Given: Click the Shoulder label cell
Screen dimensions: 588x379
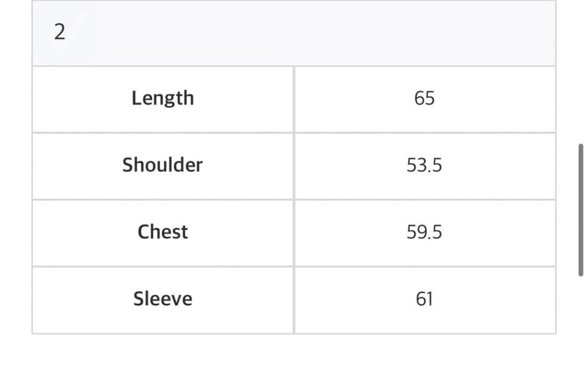Looking at the screenshot, I should [x=163, y=166].
